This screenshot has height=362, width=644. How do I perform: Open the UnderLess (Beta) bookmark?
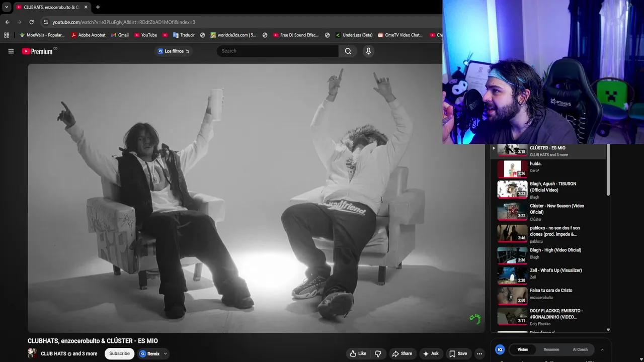tap(354, 35)
